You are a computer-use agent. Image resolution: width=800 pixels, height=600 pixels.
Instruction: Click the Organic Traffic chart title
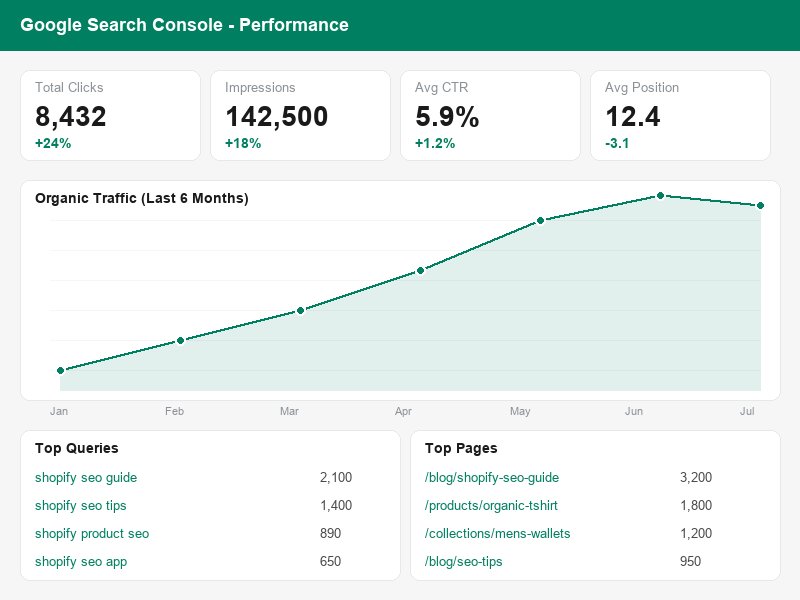[142, 198]
